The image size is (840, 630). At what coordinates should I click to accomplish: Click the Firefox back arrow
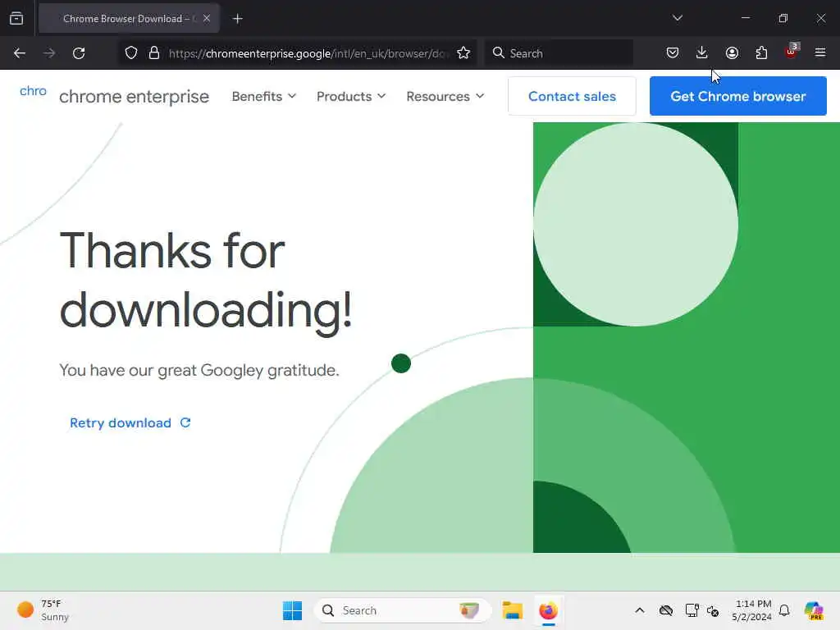(x=20, y=53)
